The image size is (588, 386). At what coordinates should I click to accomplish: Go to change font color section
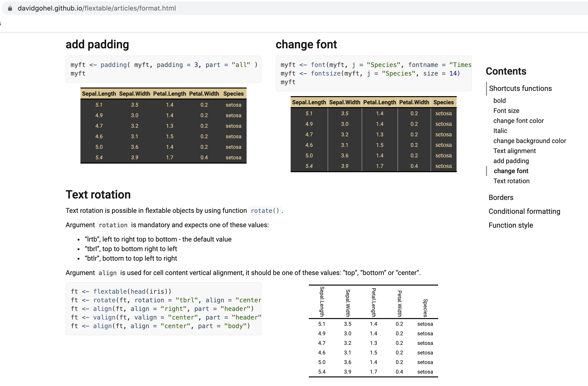[518, 121]
